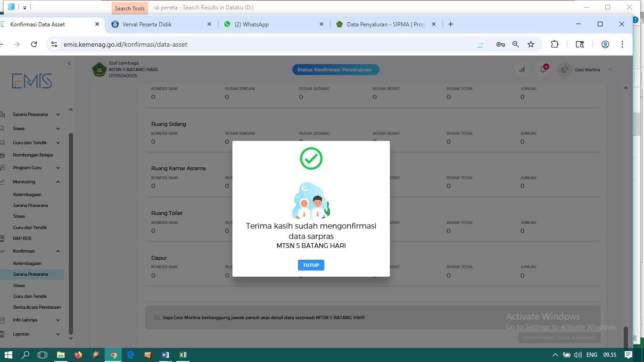Click the green statistics bar chart icon
The image size is (644, 362).
click(521, 70)
